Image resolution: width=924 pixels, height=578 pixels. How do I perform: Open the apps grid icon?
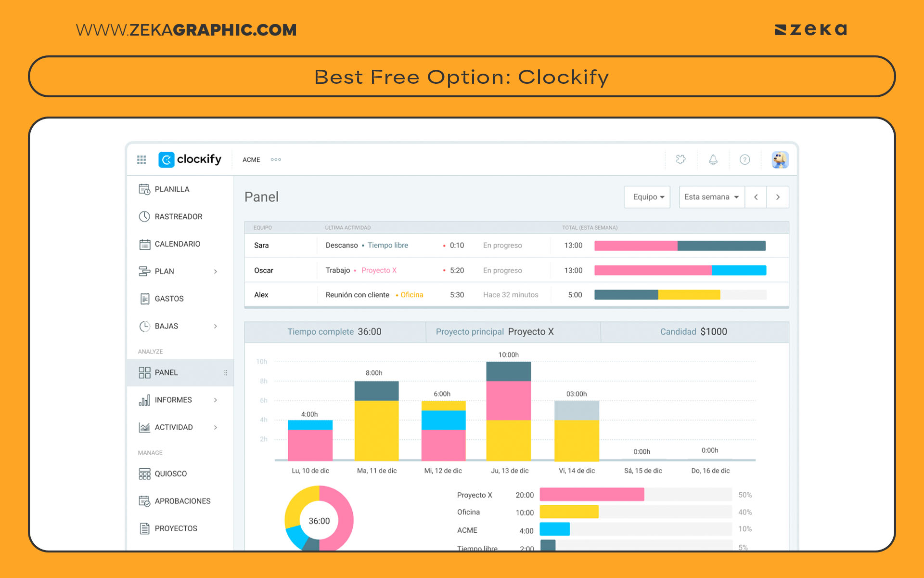pyautogui.click(x=141, y=159)
